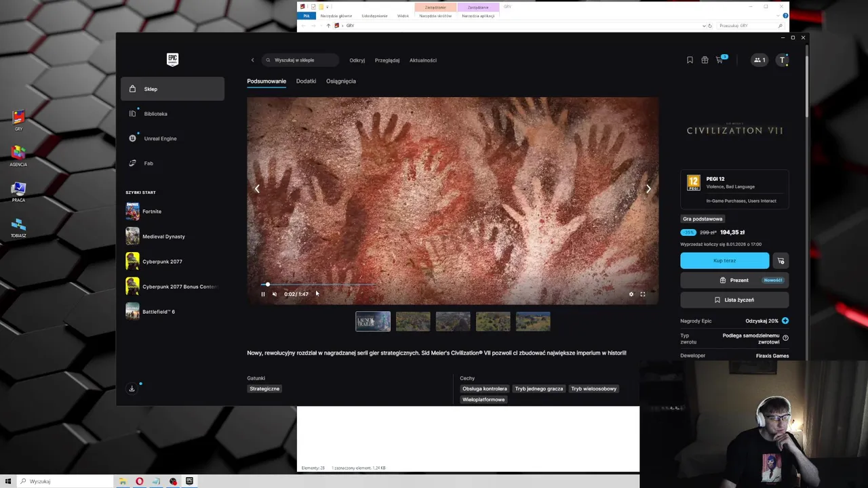Open the Windows Start button
Image resolution: width=868 pixels, height=488 pixels.
8,481
